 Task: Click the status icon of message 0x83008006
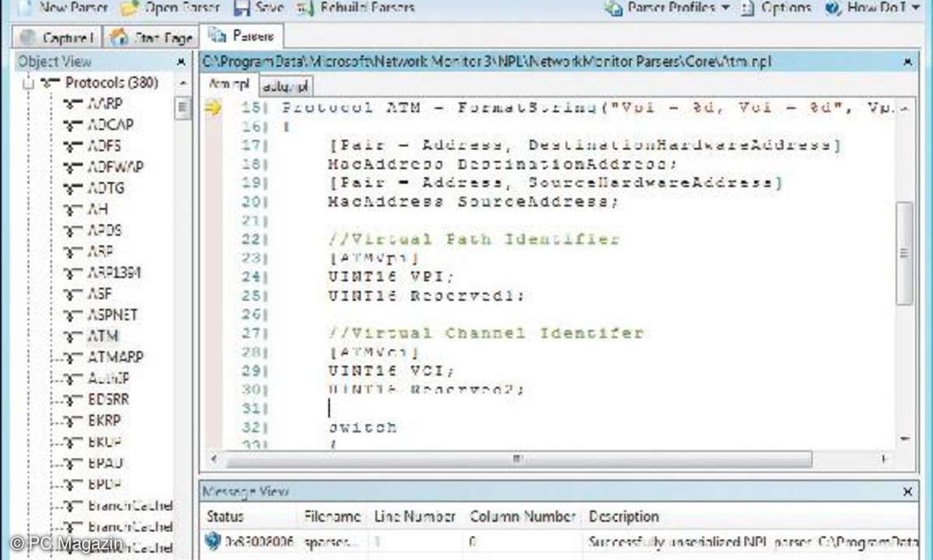pos(212,541)
